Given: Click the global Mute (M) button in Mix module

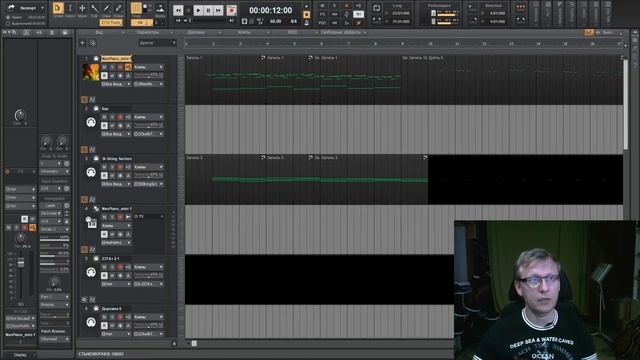Looking at the screenshot, I should pyautogui.click(x=322, y=6).
